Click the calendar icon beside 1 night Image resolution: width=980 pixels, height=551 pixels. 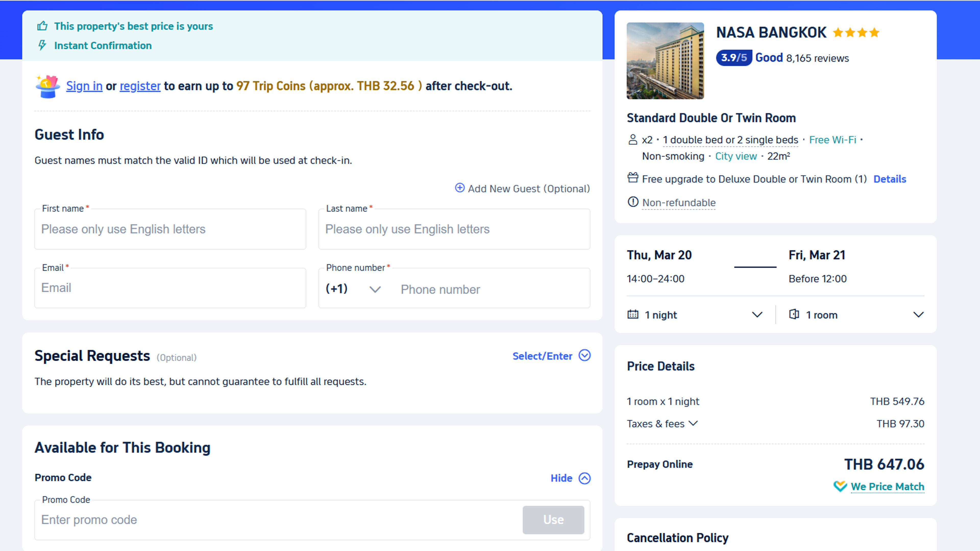click(633, 315)
